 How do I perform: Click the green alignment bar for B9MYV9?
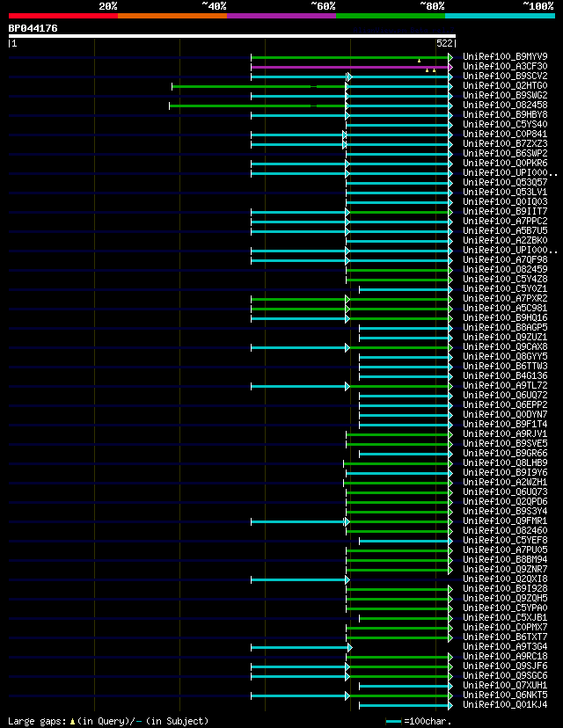click(x=350, y=57)
